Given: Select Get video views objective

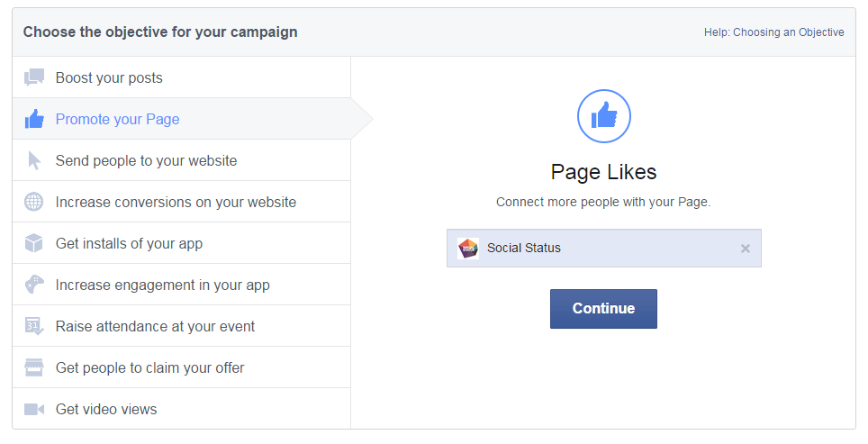Looking at the screenshot, I should point(106,409).
